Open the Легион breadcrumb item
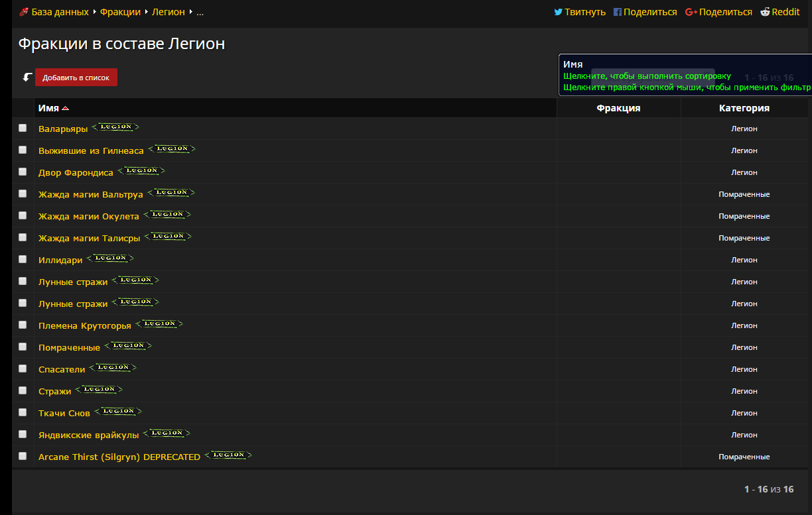This screenshot has height=515, width=812. coord(169,12)
